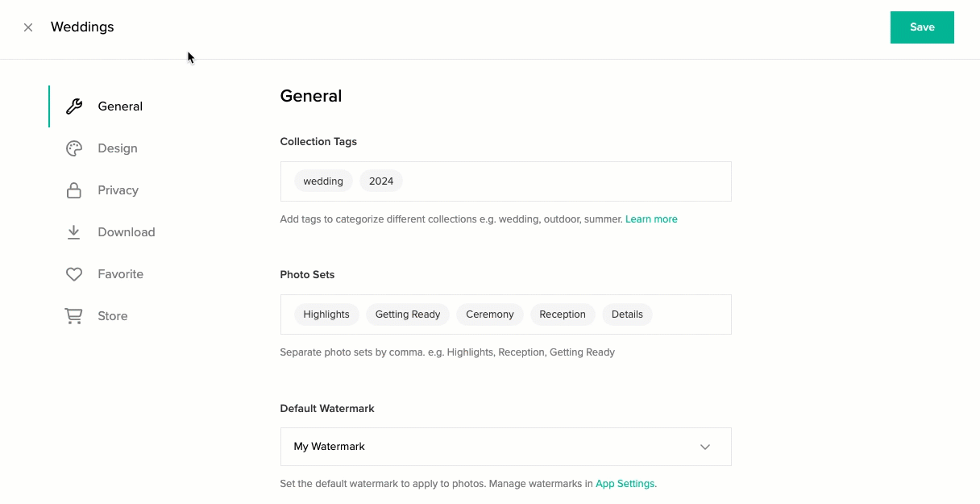
Task: Click the Reception photo set chip
Action: [x=563, y=314]
